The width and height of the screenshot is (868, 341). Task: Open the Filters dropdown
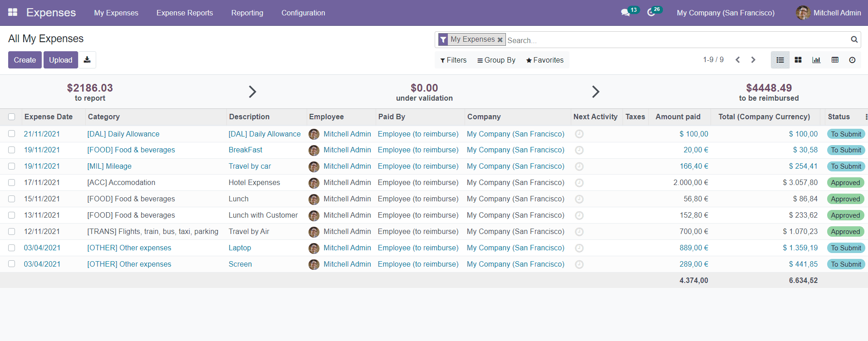point(453,60)
